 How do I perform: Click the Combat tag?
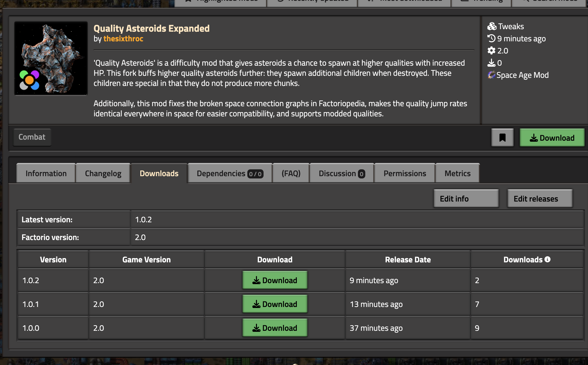(32, 137)
